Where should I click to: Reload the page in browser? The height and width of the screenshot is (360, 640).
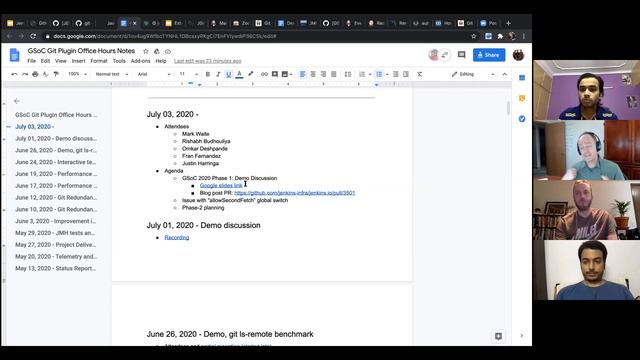tap(33, 36)
